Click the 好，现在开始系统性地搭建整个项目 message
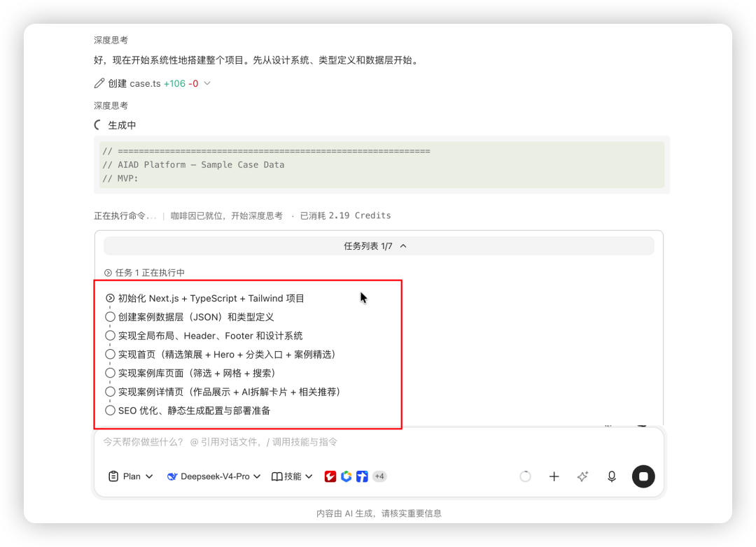 257,60
